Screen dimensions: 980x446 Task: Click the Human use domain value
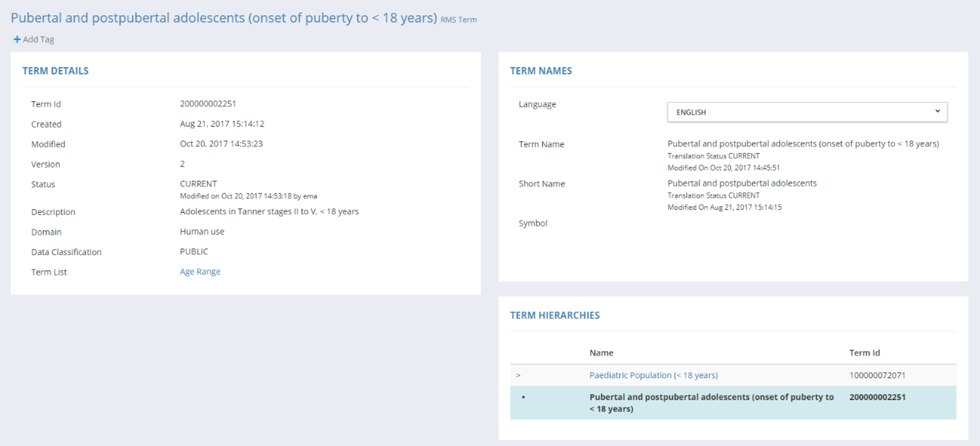coord(202,232)
